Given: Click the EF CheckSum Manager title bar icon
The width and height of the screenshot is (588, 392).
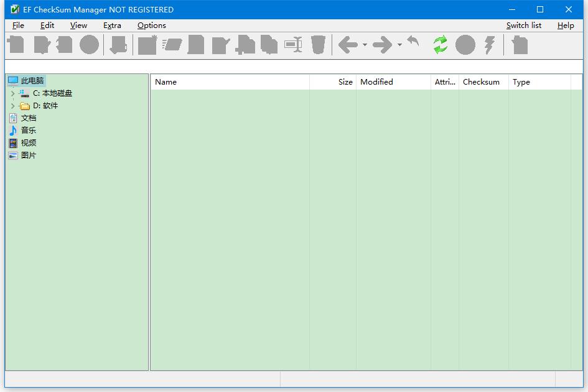Looking at the screenshot, I should click(15, 9).
